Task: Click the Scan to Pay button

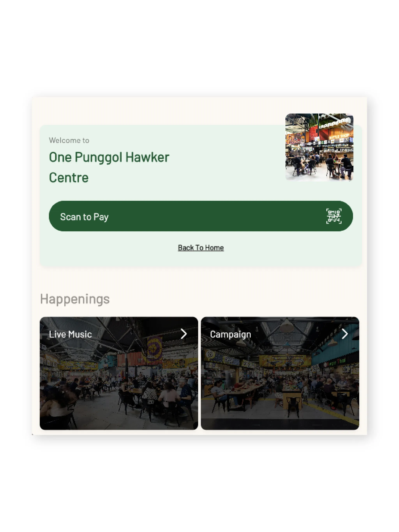Action: coord(200,216)
